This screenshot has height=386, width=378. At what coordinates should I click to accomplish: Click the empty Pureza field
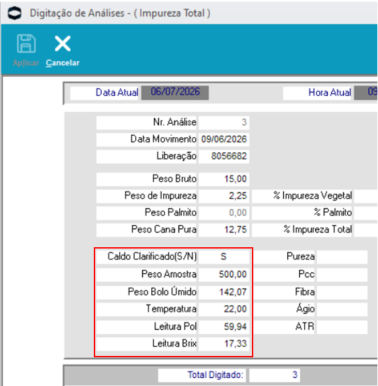[342, 257]
